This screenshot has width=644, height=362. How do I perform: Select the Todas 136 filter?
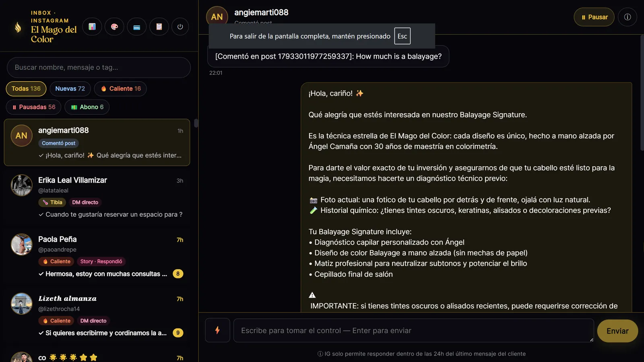26,88
